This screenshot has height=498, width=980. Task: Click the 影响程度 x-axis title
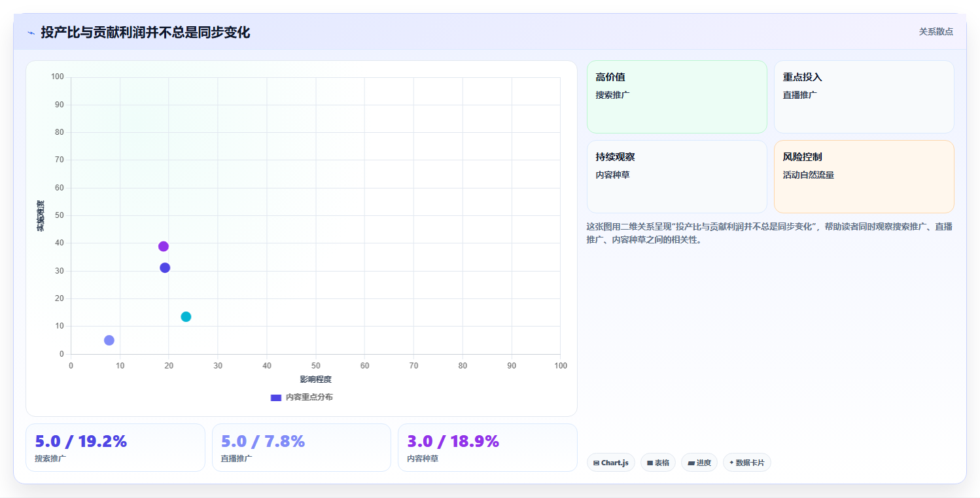315,380
